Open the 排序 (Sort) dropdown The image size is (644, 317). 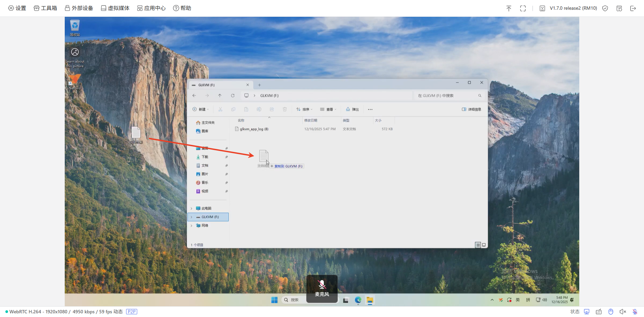tap(304, 109)
